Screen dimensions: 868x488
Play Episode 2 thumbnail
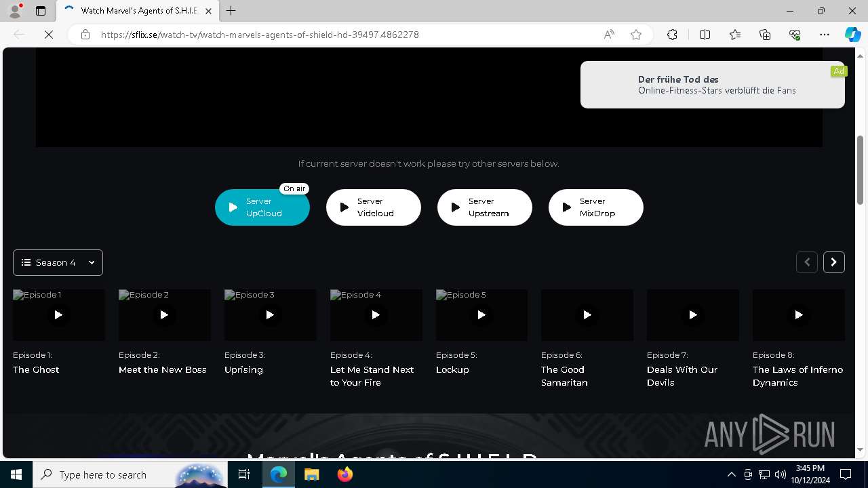(x=164, y=315)
